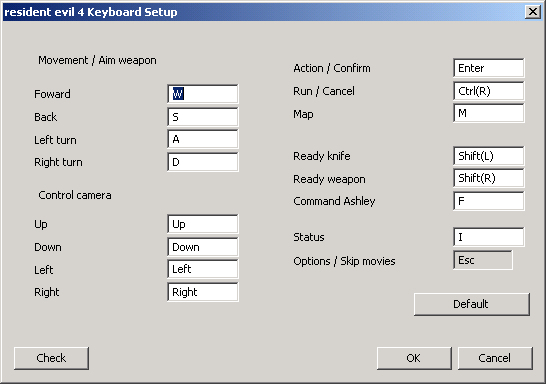This screenshot has height=384, width=546.
Task: Click the camera Up key field
Action: [x=203, y=224]
